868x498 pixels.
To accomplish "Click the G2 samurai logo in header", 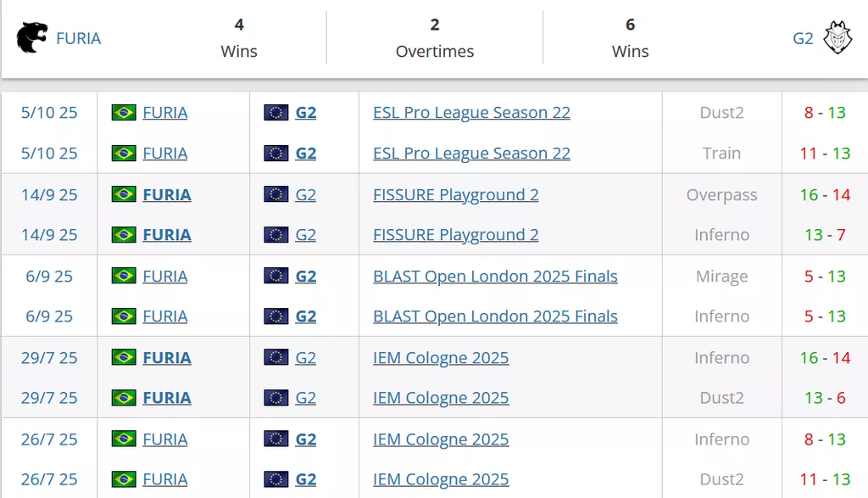I will click(837, 38).
